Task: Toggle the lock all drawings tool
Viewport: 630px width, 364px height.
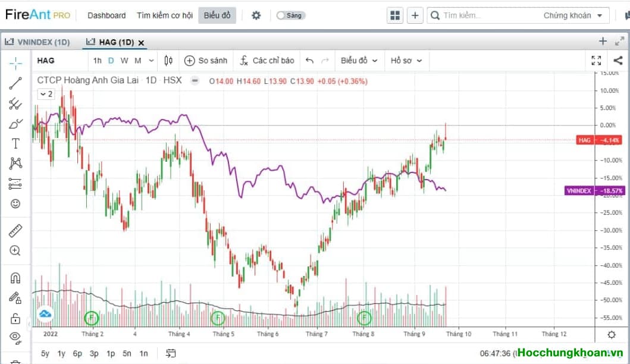Action: pos(15,318)
